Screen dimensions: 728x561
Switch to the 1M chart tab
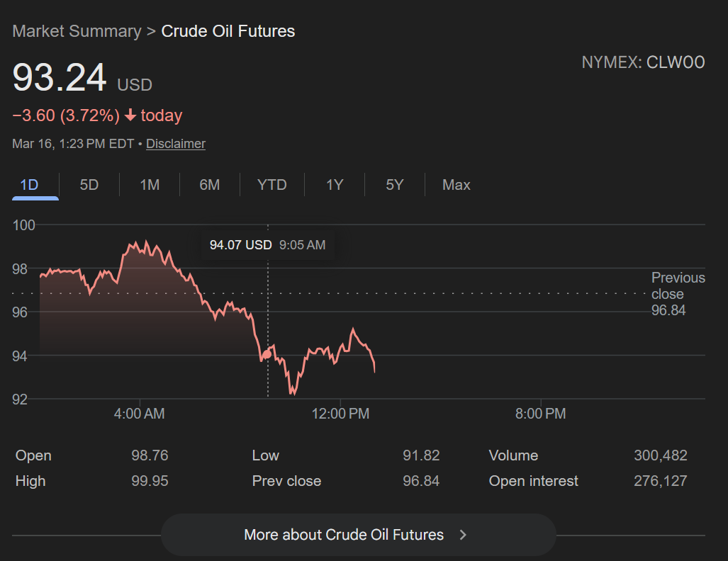150,185
